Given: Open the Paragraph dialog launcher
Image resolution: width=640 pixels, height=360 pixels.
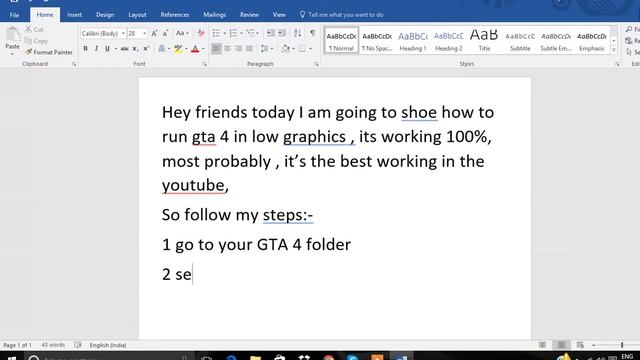Looking at the screenshot, I should click(316, 64).
